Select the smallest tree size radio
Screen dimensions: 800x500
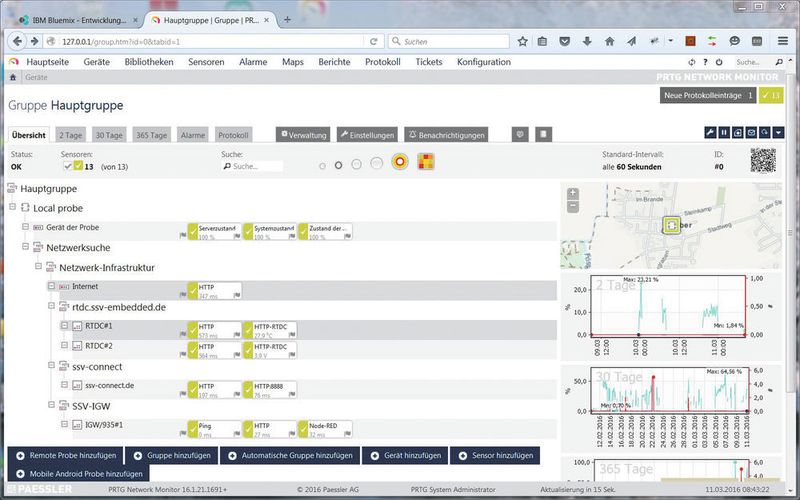[322, 166]
